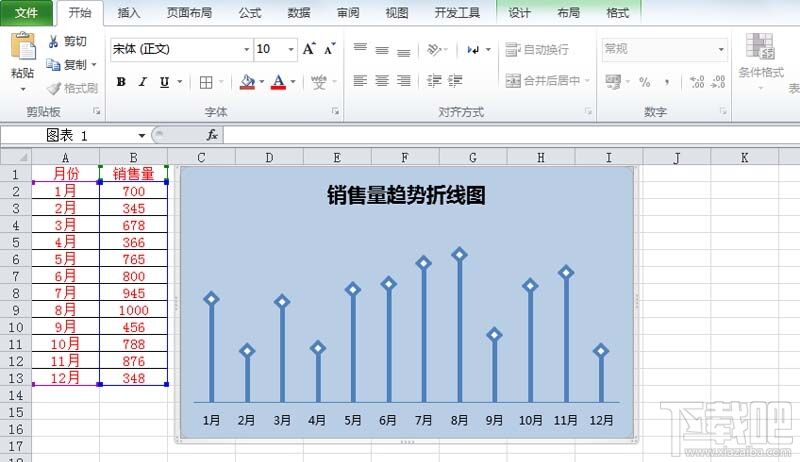Open alignment group dialog launcher
800x462 pixels.
pos(588,111)
